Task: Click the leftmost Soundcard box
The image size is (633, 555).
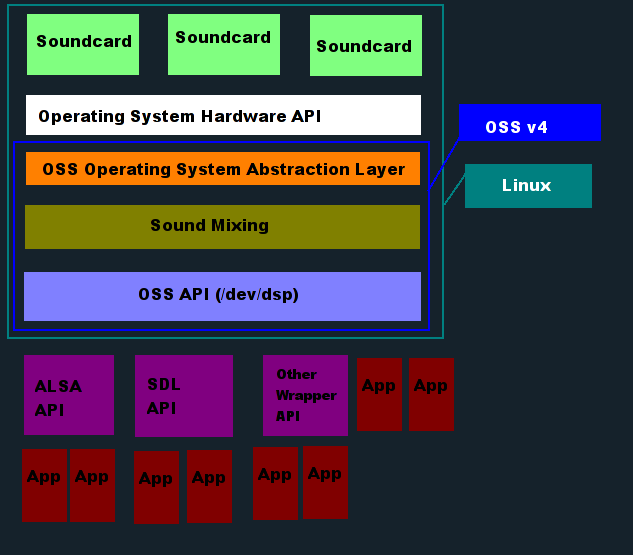Action: [x=83, y=44]
